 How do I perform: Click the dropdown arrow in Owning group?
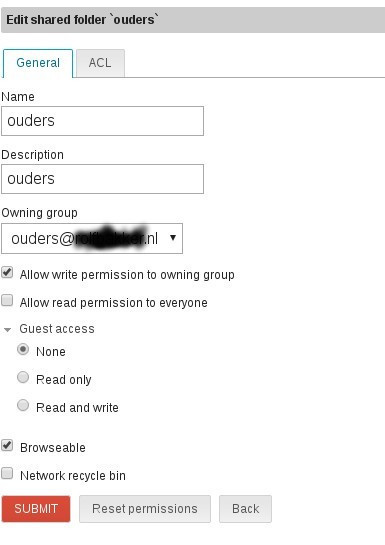click(x=173, y=238)
